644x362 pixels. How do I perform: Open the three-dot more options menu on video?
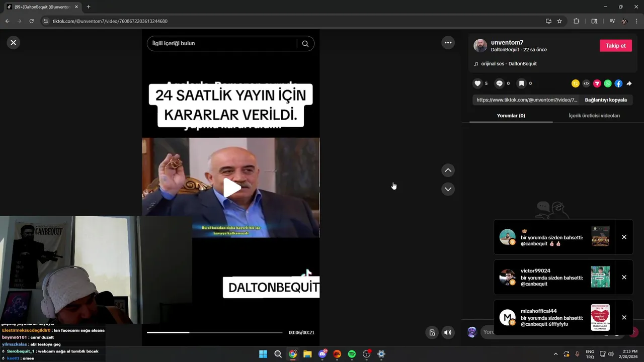click(448, 43)
